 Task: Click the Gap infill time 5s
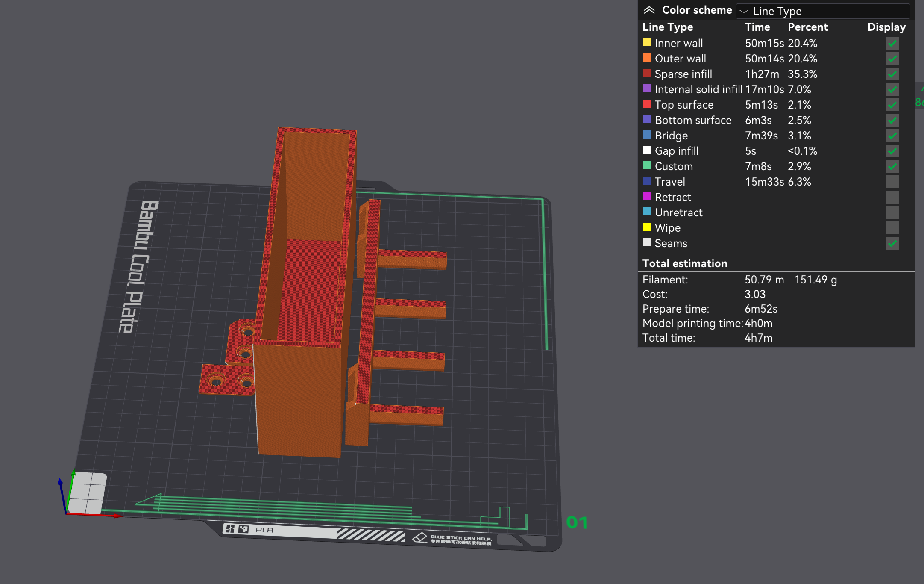point(751,151)
